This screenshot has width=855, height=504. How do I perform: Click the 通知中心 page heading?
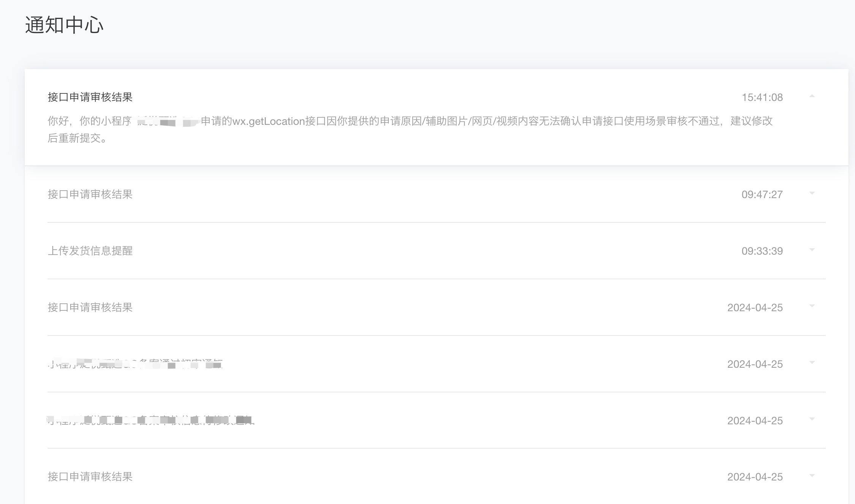click(64, 25)
